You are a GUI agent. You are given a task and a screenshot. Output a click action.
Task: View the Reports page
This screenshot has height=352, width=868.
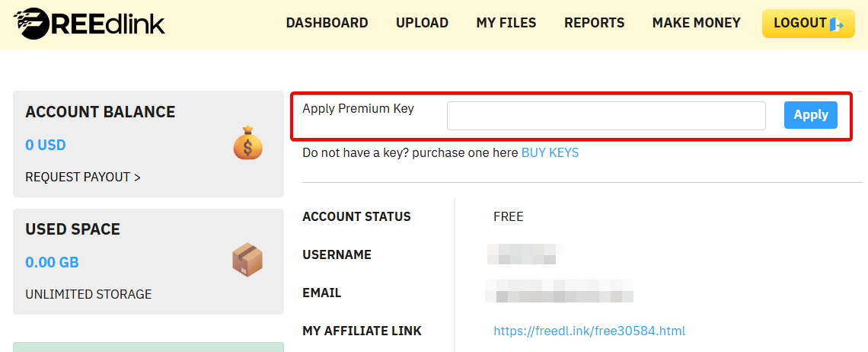(594, 23)
